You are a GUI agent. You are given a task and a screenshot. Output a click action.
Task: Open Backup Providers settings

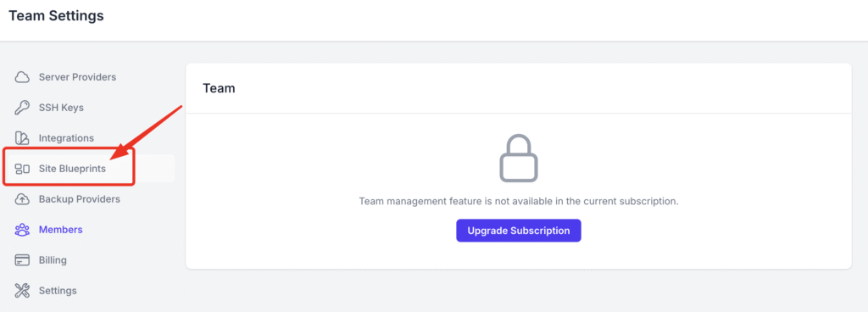pyautogui.click(x=79, y=199)
